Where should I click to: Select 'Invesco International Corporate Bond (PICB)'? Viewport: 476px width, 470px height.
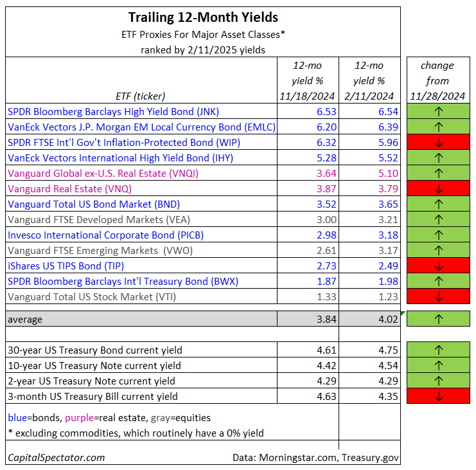105,235
